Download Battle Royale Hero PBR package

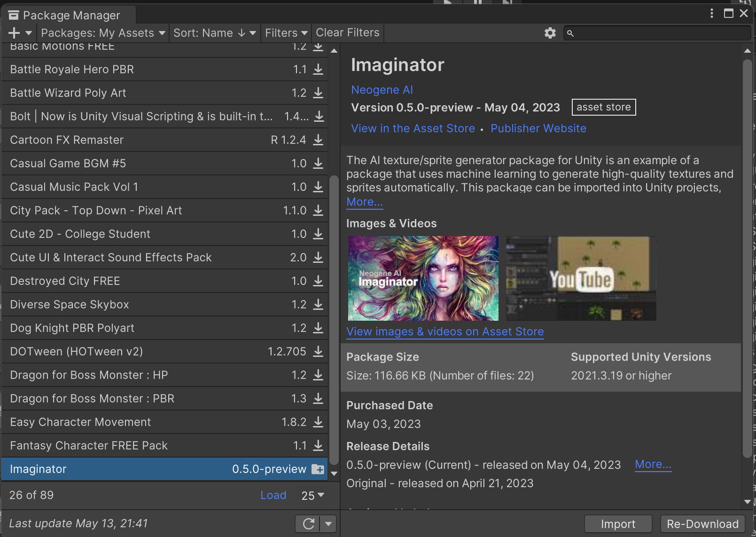tap(318, 69)
